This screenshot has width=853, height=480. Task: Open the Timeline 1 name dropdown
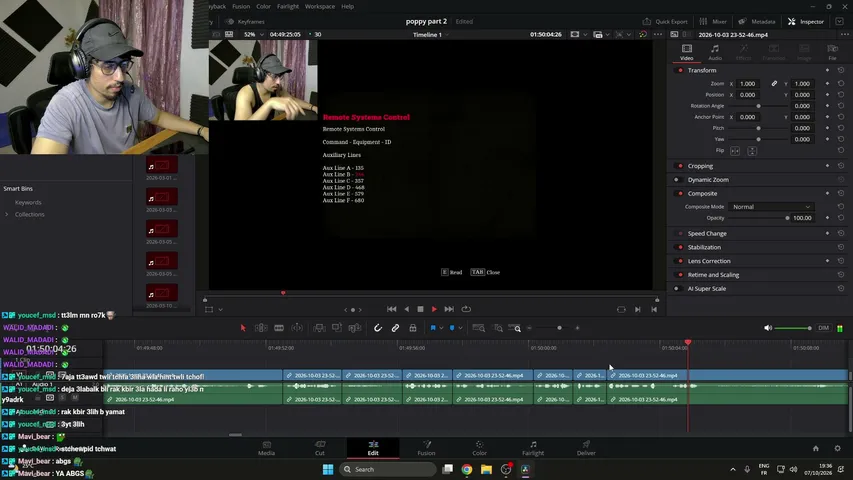[x=431, y=35]
